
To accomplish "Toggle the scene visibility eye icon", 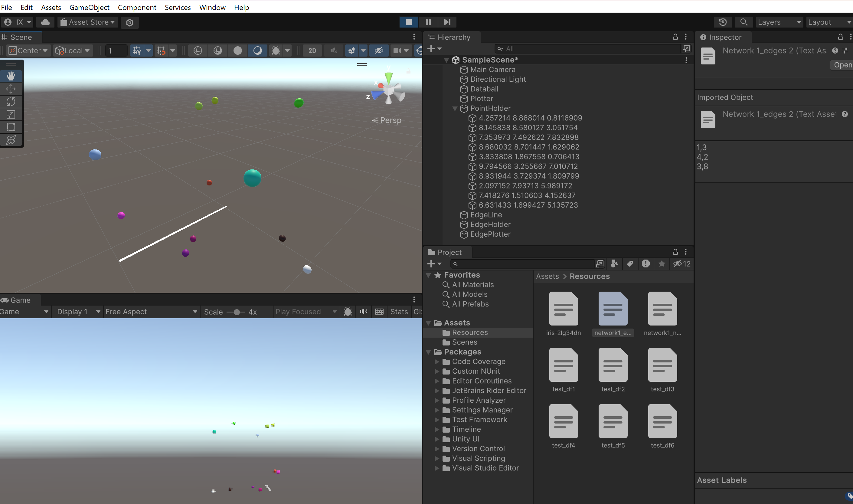I will click(x=379, y=50).
